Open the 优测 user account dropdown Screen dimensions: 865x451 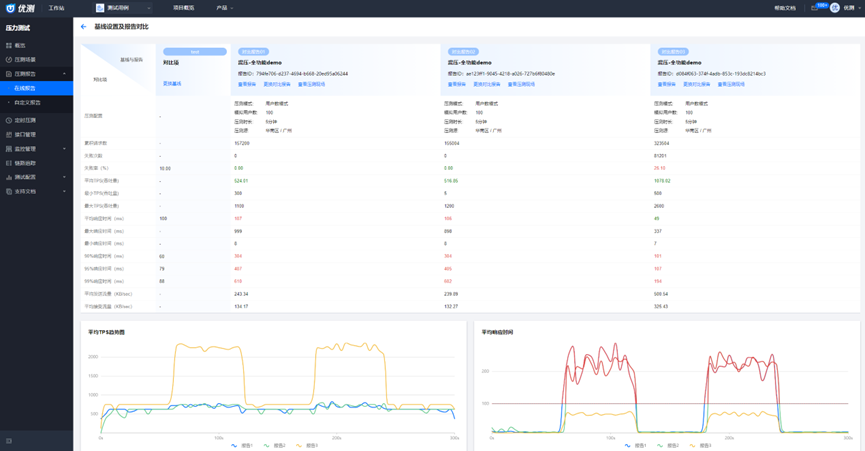[x=851, y=8]
